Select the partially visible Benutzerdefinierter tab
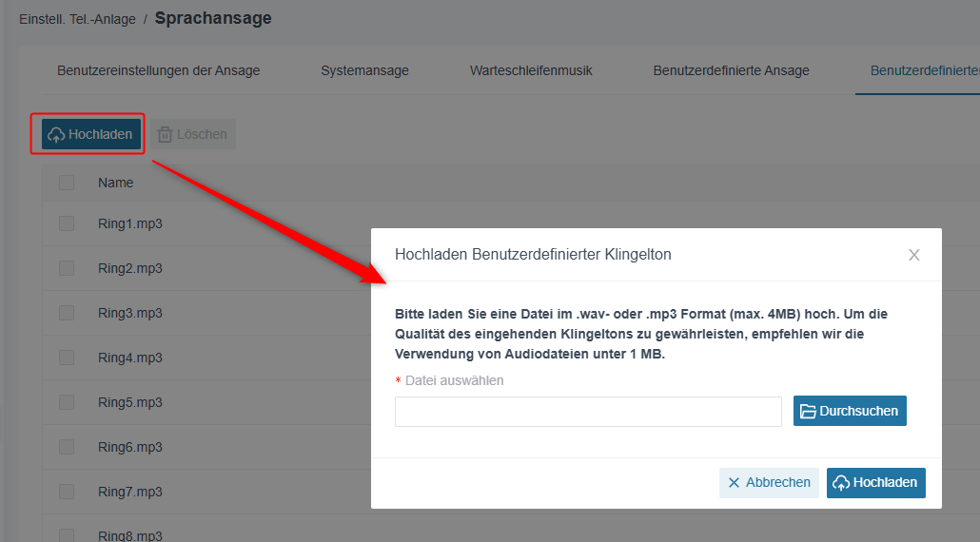This screenshot has width=980, height=542. 925,70
